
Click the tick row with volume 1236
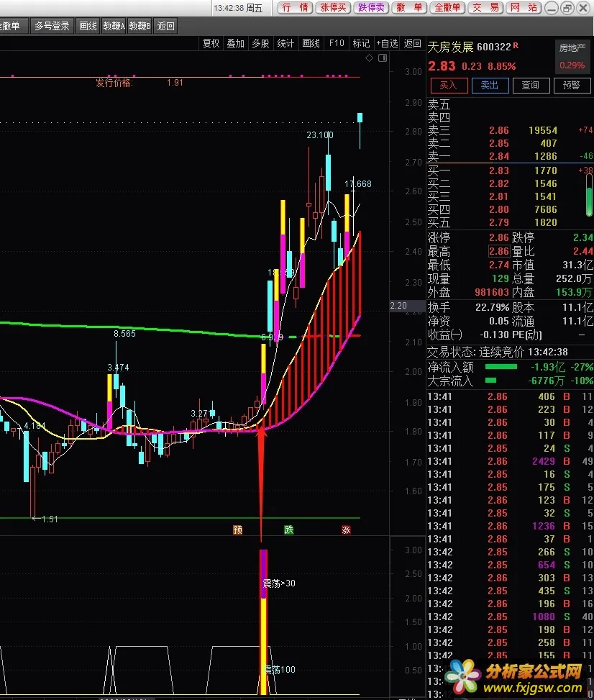tap(510, 526)
